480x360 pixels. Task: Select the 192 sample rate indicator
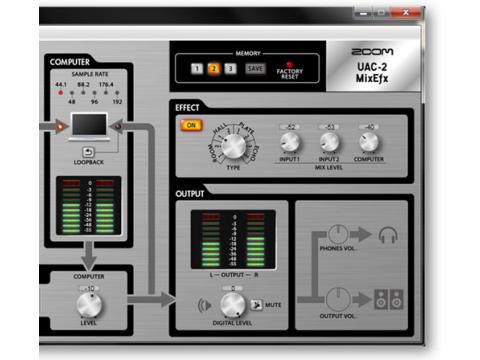pos(117,93)
